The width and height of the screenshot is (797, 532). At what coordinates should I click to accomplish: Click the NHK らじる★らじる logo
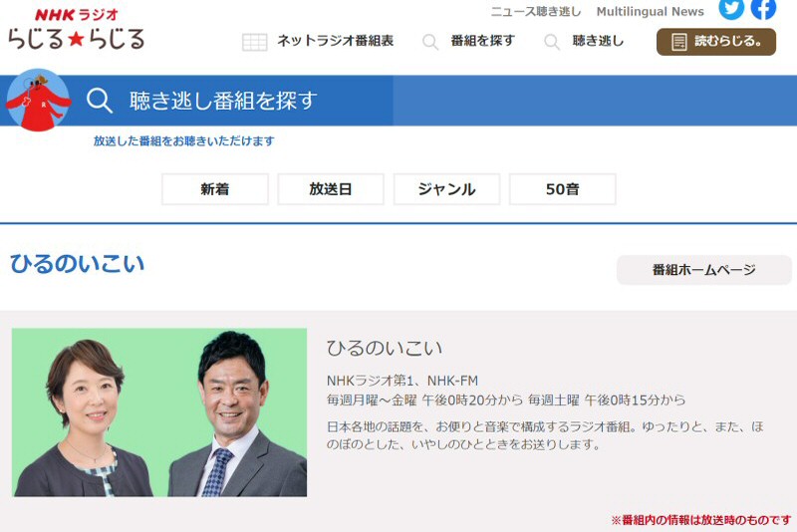[76, 29]
